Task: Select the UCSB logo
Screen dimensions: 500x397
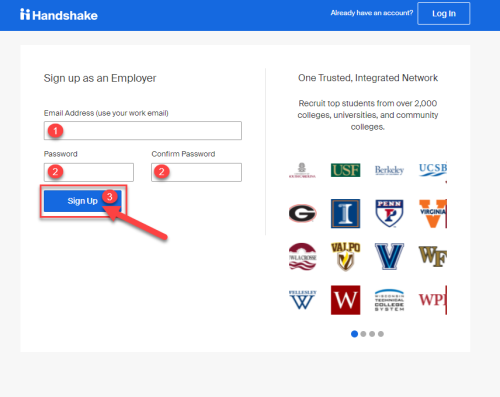Action: 433,170
